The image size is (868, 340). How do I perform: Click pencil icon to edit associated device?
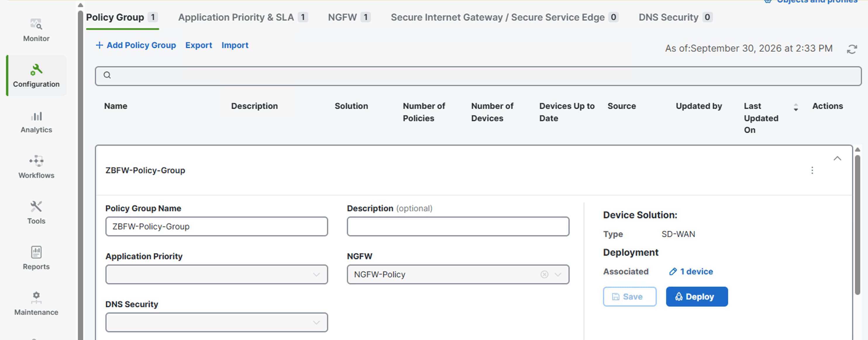point(673,272)
